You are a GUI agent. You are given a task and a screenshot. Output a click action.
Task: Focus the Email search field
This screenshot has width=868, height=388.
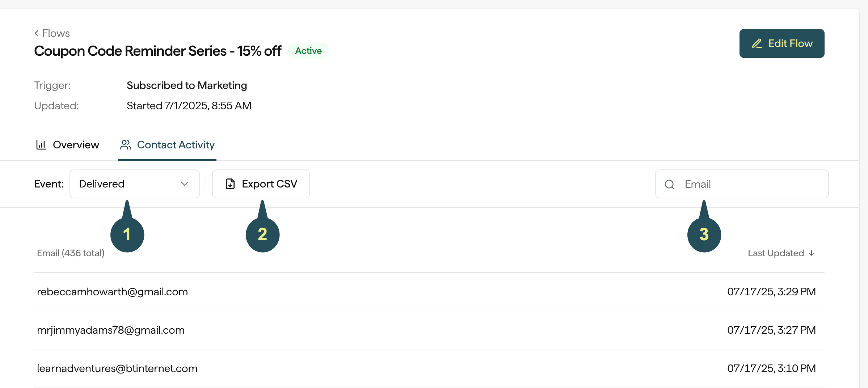point(742,184)
